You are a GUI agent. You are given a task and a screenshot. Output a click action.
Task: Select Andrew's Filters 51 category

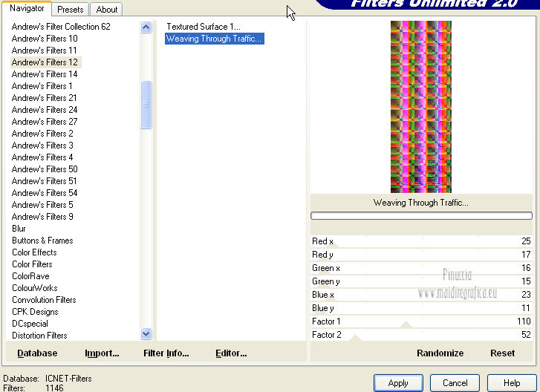pyautogui.click(x=44, y=181)
